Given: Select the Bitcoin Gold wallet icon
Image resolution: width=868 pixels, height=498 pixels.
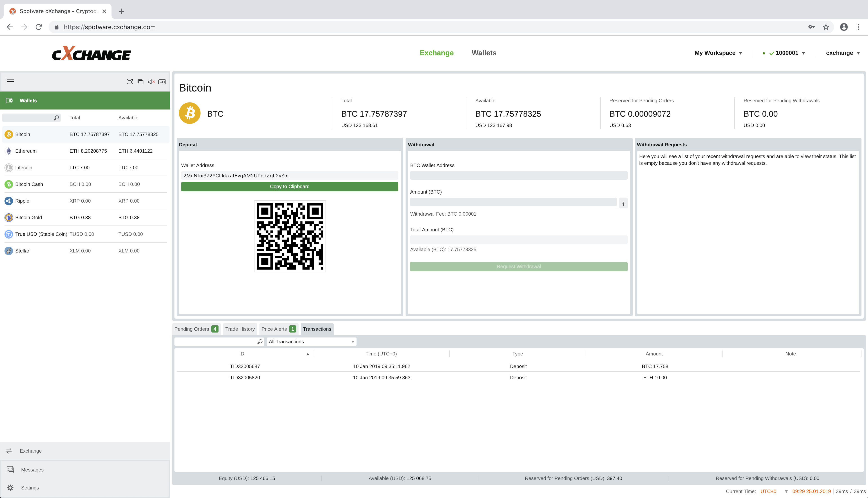Looking at the screenshot, I should click(x=9, y=218).
